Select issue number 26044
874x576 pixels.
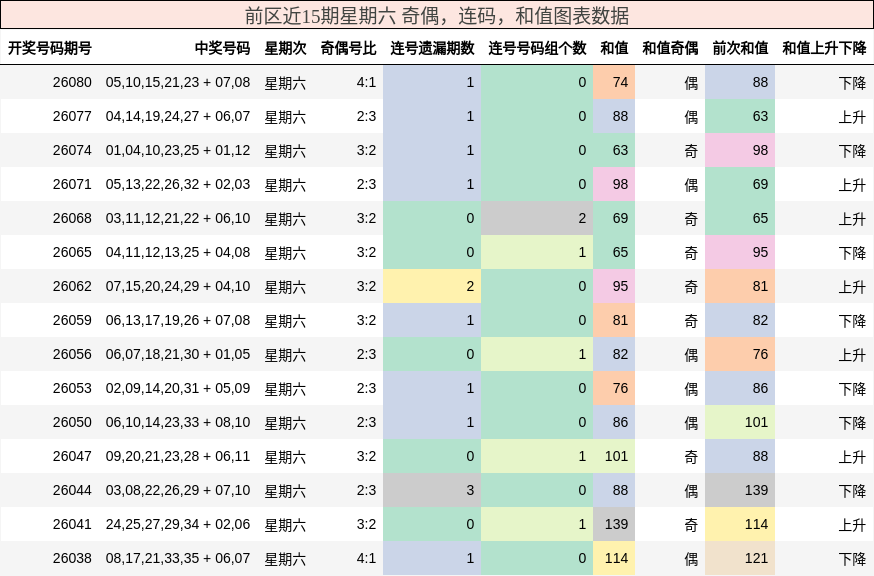[x=72, y=491]
